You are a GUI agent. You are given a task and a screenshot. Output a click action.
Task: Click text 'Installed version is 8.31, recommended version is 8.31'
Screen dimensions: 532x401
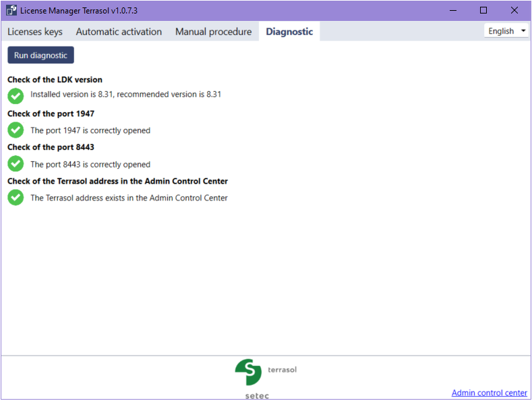pyautogui.click(x=126, y=94)
